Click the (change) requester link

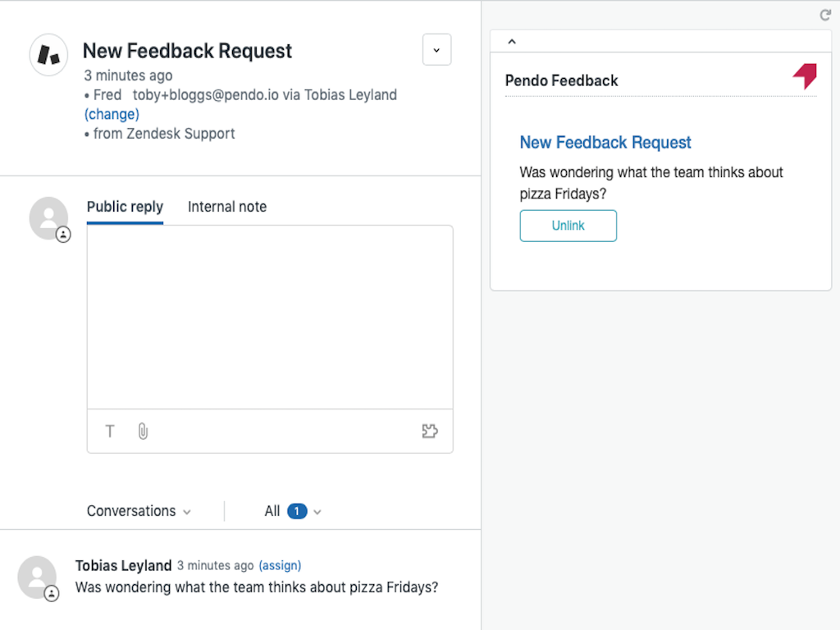[112, 114]
